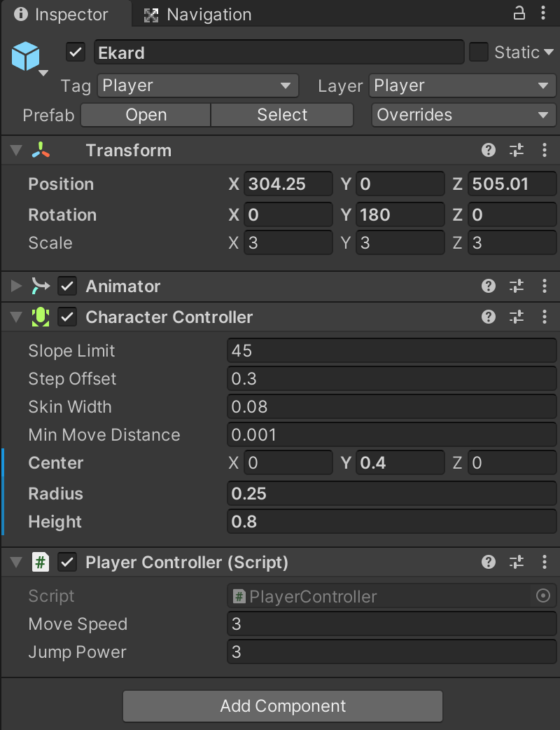This screenshot has width=560, height=730.
Task: Click the padlock icon to lock Inspector
Action: tap(518, 14)
